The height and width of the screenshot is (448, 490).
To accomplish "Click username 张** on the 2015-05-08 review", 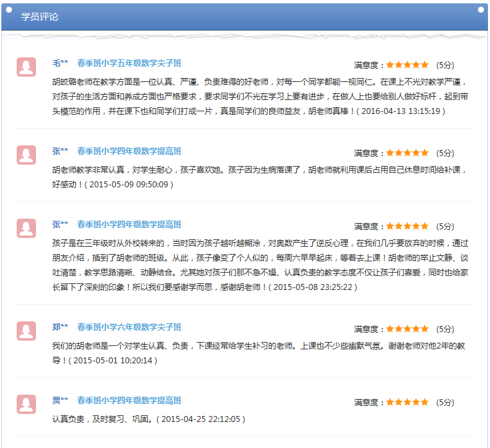I will coord(60,224).
